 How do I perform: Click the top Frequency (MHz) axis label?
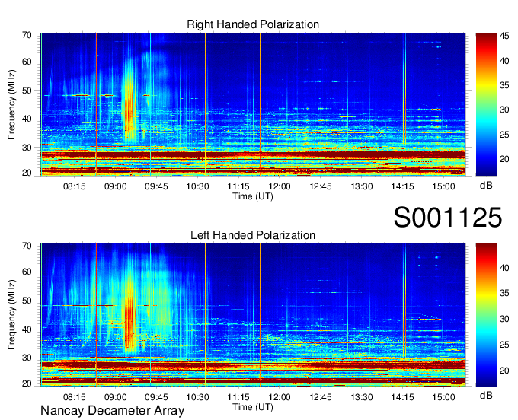11,104
